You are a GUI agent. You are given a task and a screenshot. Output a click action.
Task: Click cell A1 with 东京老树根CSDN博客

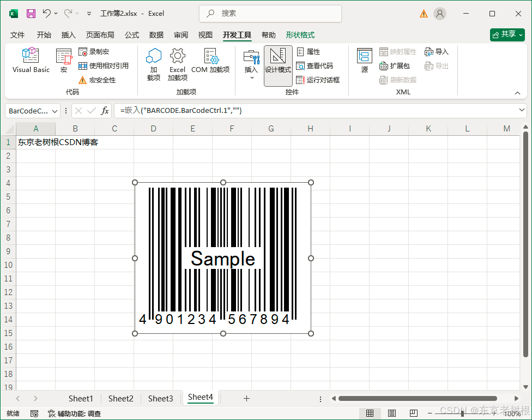coord(35,142)
